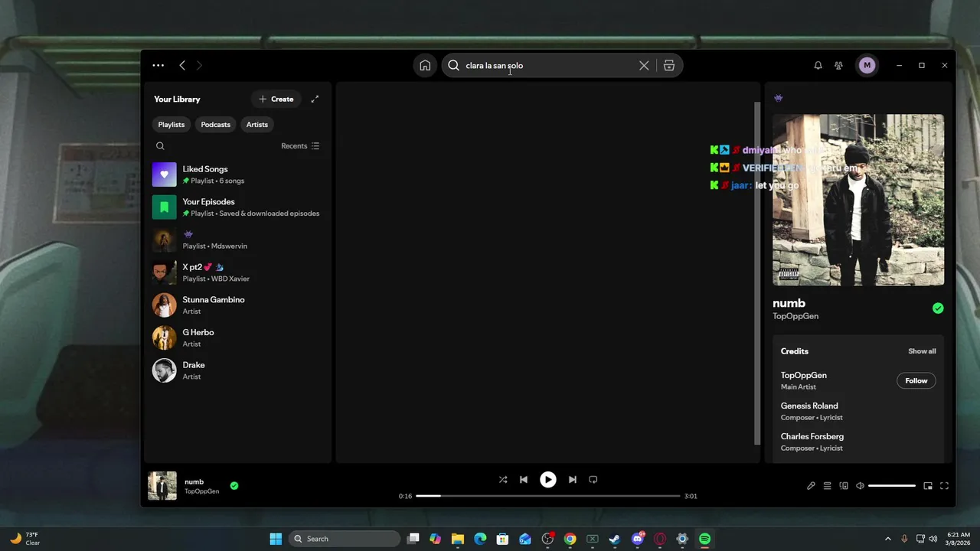The height and width of the screenshot is (551, 980).
Task: Skip to the previous track
Action: click(524, 480)
